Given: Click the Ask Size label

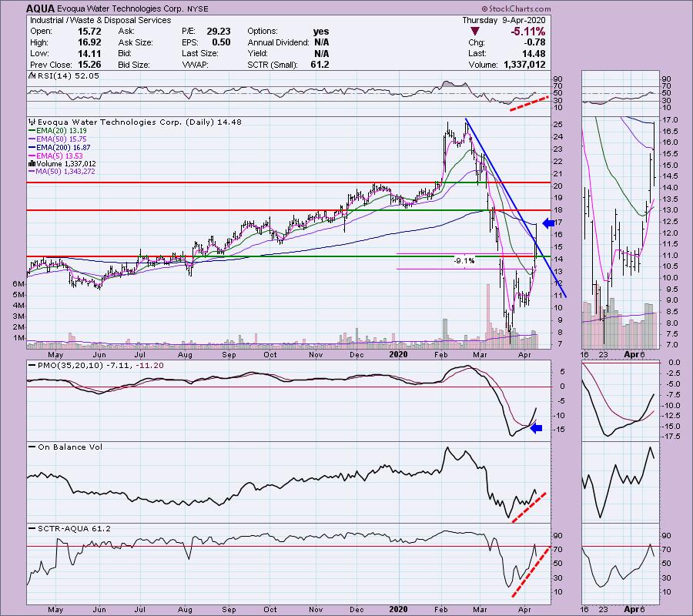Looking at the screenshot, I should (x=136, y=42).
